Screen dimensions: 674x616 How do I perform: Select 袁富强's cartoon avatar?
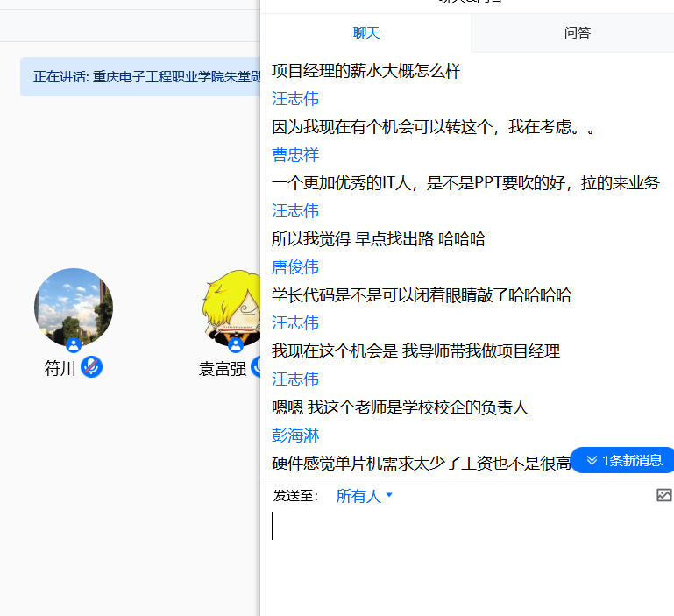tap(232, 307)
